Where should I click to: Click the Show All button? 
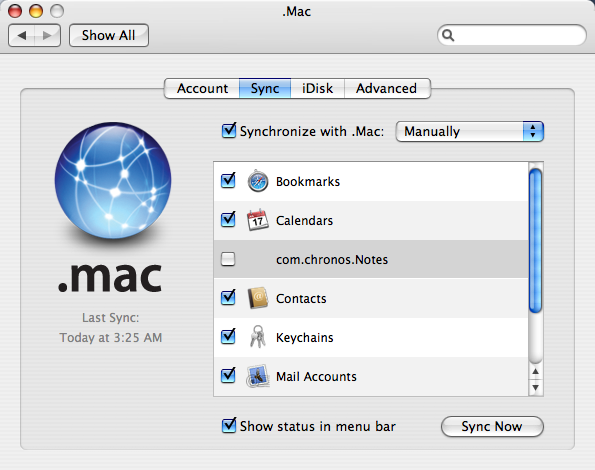[x=109, y=36]
